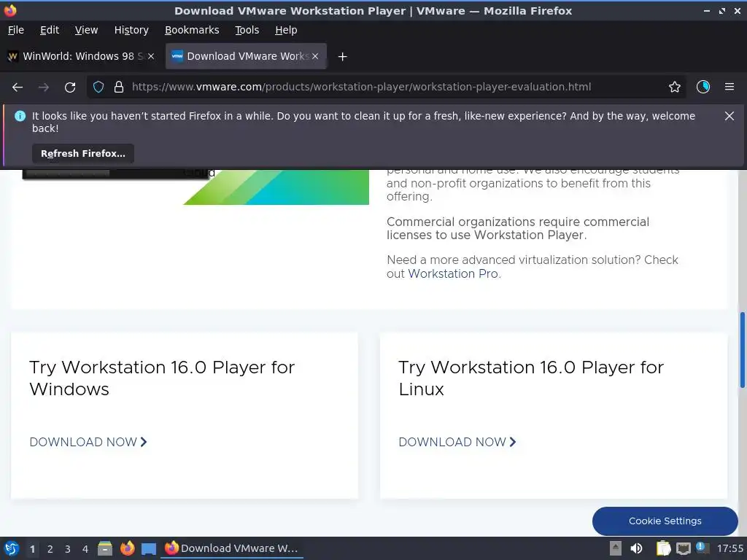View site security padlock info

119,87
